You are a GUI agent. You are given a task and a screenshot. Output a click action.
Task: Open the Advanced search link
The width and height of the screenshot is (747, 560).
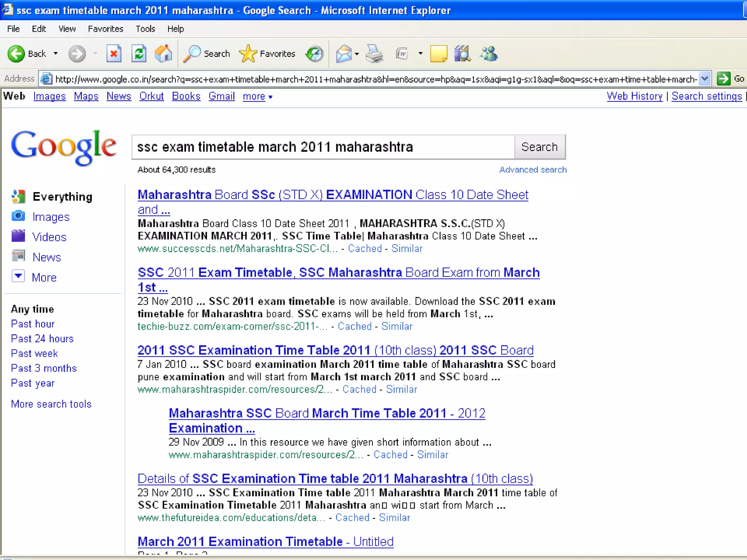tap(533, 170)
